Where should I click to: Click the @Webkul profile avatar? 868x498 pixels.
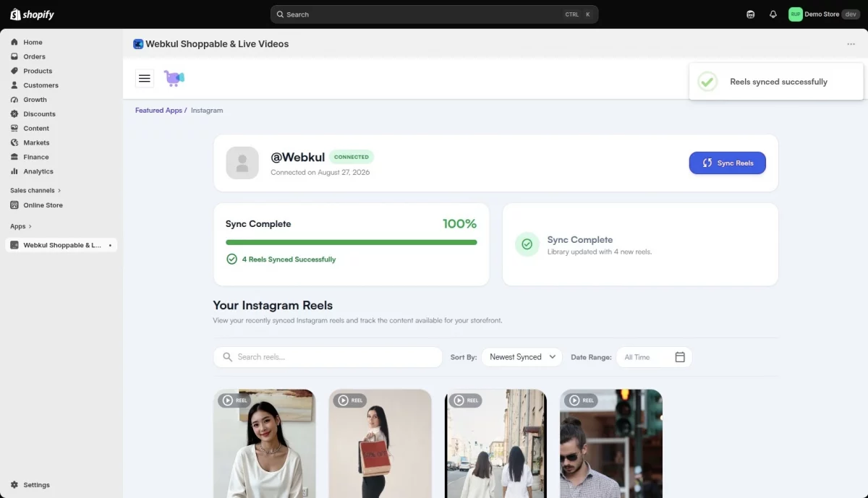click(x=242, y=163)
